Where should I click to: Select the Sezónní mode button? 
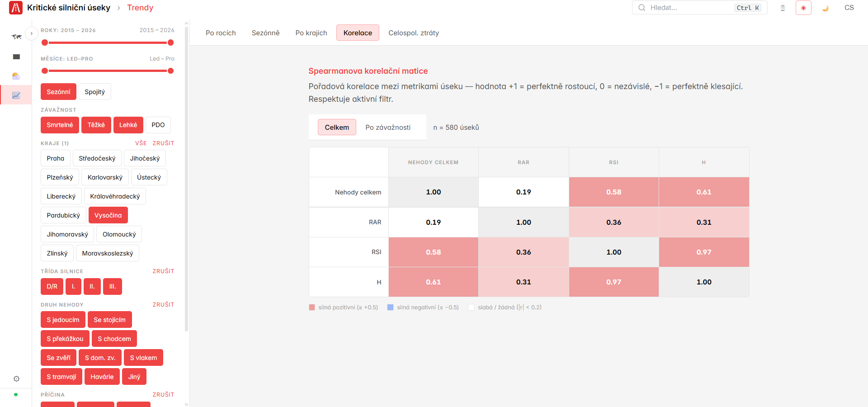pyautogui.click(x=58, y=92)
